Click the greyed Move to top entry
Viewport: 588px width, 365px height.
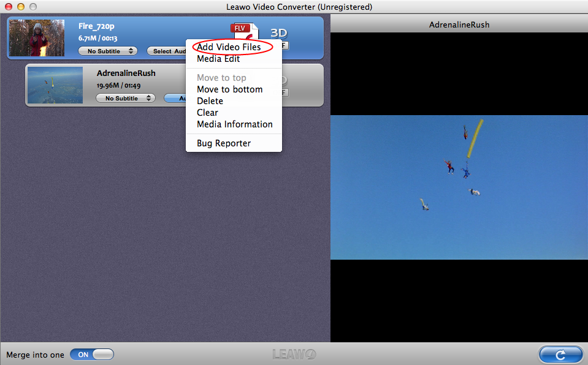221,78
